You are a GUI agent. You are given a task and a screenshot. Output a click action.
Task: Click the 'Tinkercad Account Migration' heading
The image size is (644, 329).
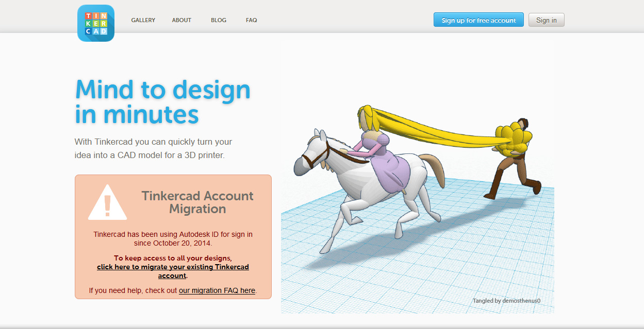point(197,202)
